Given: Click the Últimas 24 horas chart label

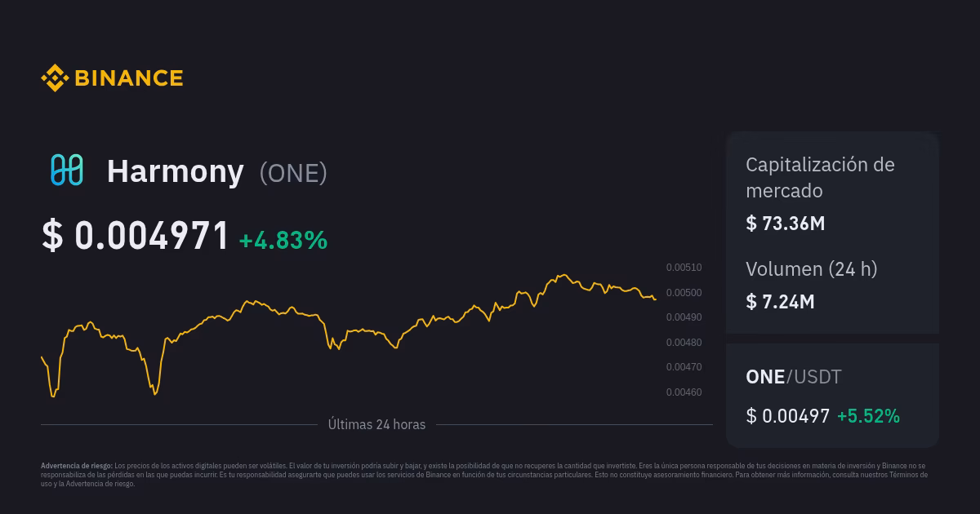Looking at the screenshot, I should point(376,424).
